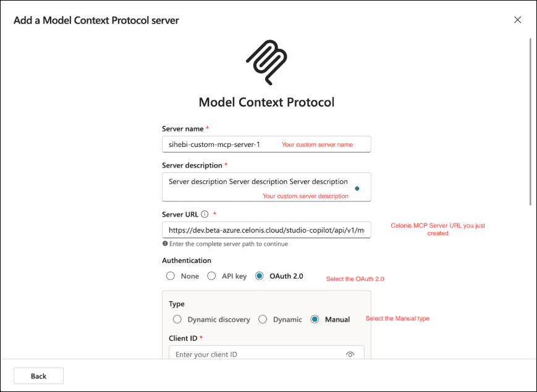Click inside the Server name field
537x392 pixels.
pyautogui.click(x=216, y=144)
